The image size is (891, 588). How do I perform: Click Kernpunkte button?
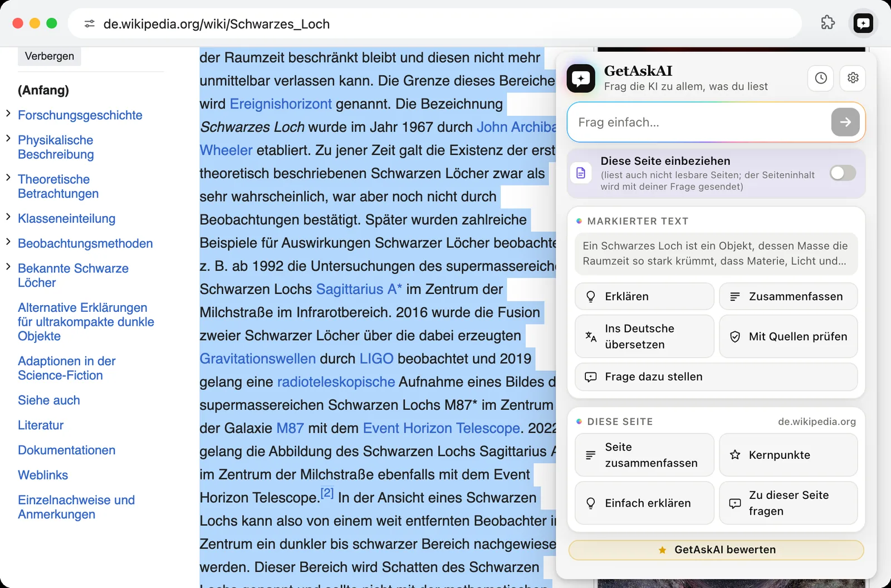pyautogui.click(x=788, y=455)
